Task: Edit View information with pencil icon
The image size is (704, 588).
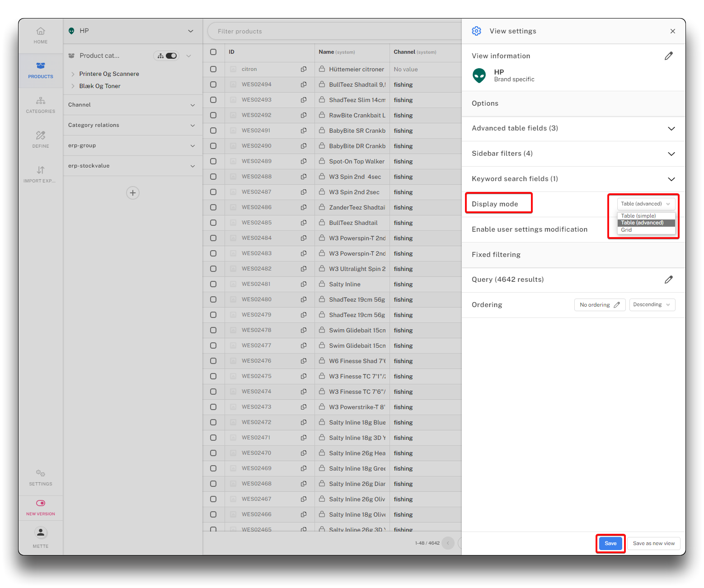Action: (x=669, y=56)
